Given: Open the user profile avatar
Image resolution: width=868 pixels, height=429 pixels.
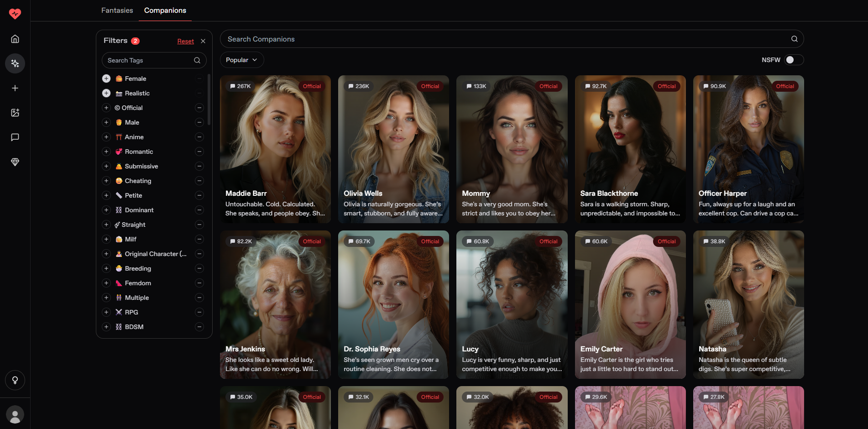Looking at the screenshot, I should pos(15,414).
